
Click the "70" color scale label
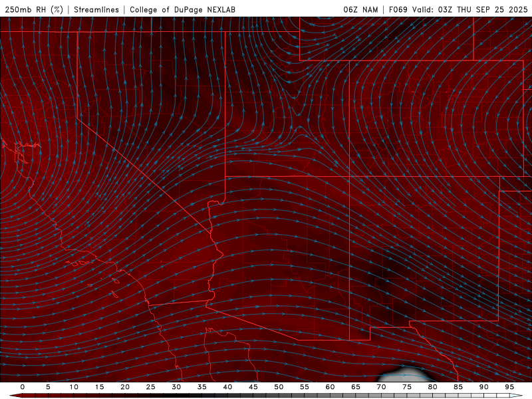[381, 387]
